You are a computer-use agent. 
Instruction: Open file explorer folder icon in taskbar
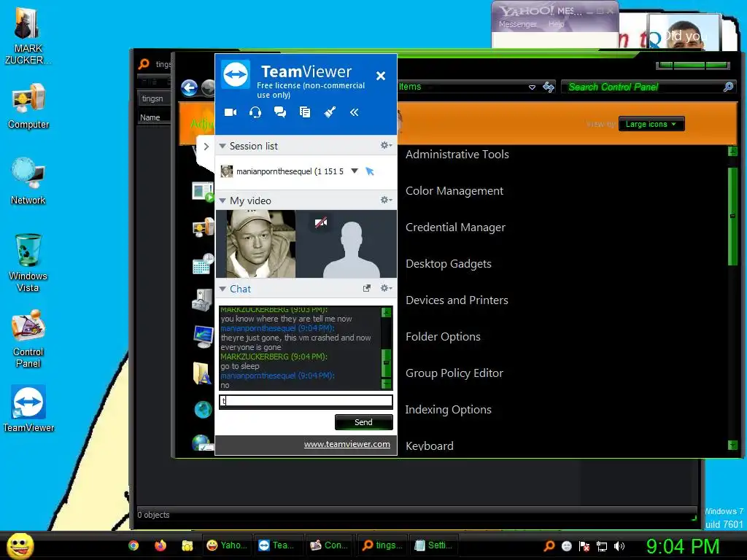tap(187, 545)
